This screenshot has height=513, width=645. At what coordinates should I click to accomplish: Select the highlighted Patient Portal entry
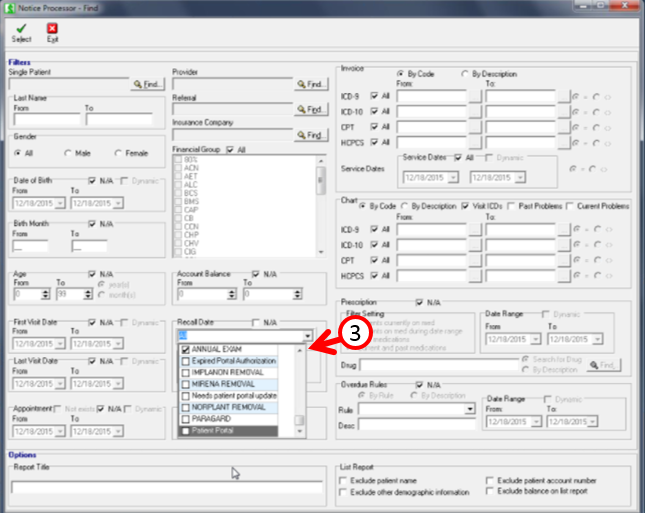tap(231, 431)
